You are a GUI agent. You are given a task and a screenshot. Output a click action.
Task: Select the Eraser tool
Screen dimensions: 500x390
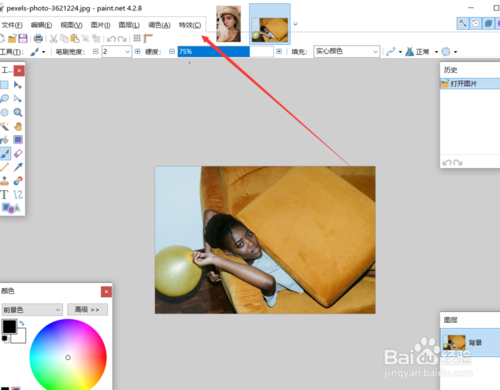(18, 153)
